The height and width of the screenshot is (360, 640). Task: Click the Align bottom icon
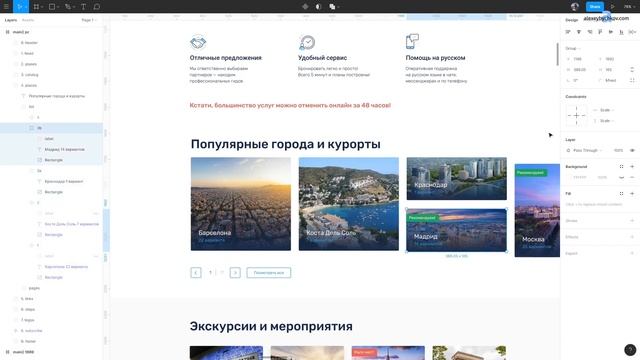(621, 32)
